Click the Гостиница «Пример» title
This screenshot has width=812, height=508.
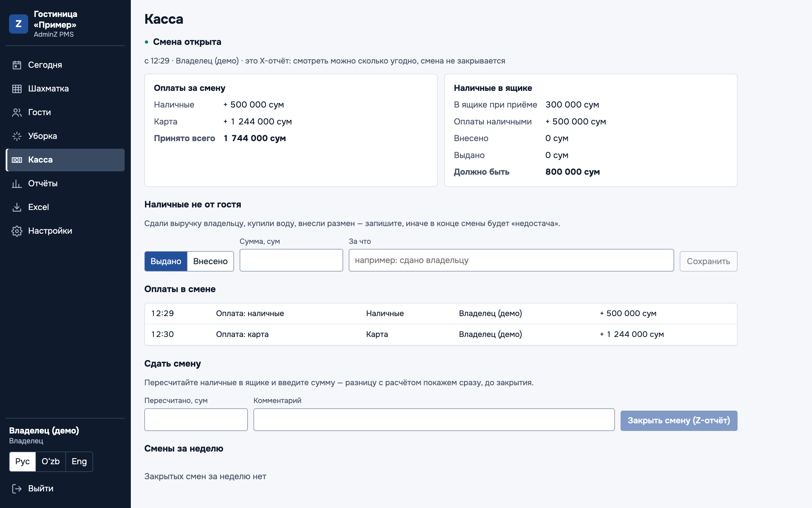55,19
